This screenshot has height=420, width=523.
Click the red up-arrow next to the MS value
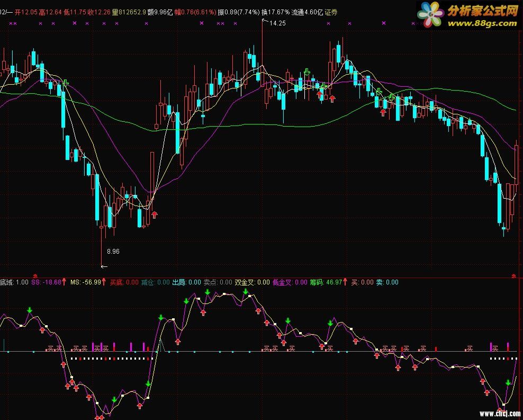tap(104, 282)
